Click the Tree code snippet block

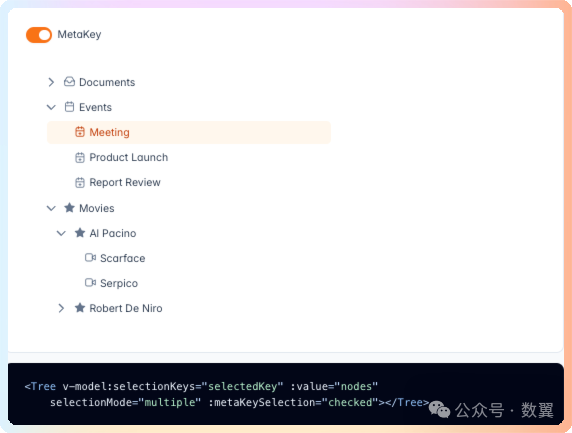(x=286, y=394)
